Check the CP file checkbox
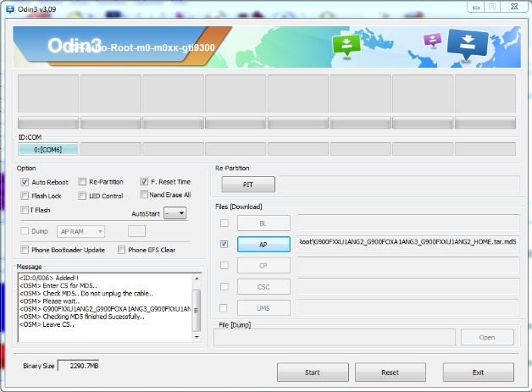 pyautogui.click(x=224, y=265)
